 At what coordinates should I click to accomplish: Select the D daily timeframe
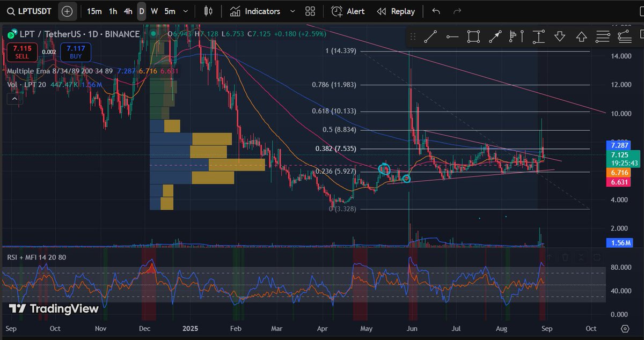[142, 11]
